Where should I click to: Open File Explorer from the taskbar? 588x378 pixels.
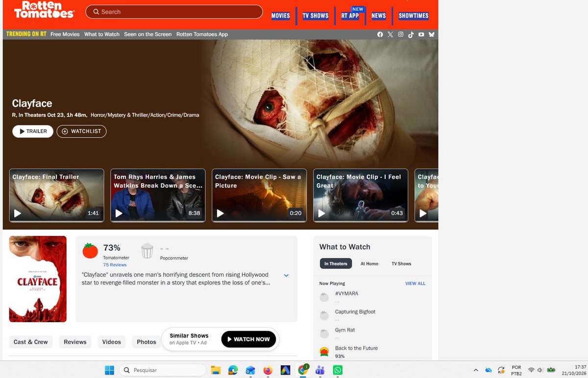tap(216, 370)
